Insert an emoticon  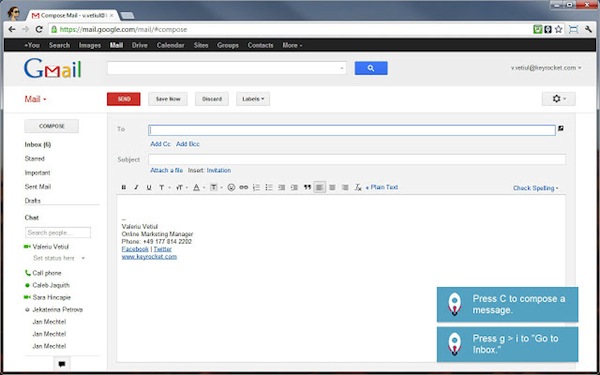tap(231, 188)
